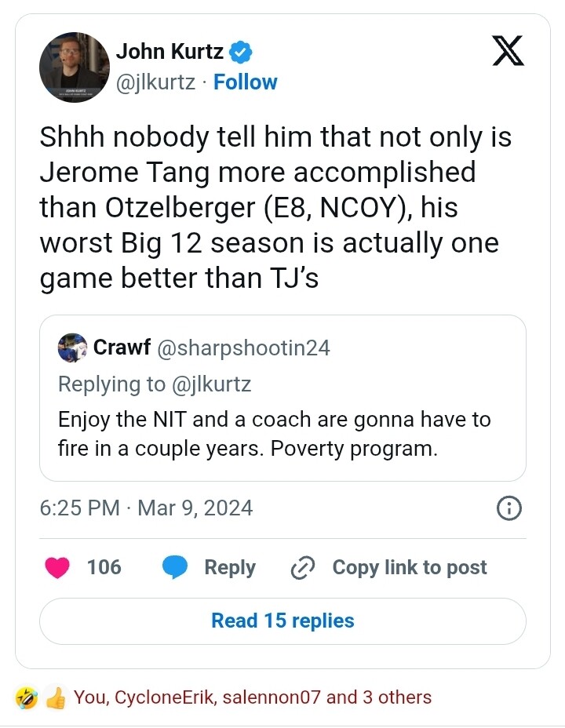Click the thumbs up emoji reaction
565x728 pixels.
coord(54,697)
